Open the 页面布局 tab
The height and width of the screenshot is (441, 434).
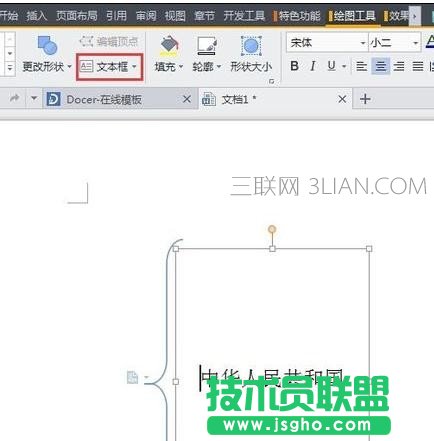click(x=76, y=16)
